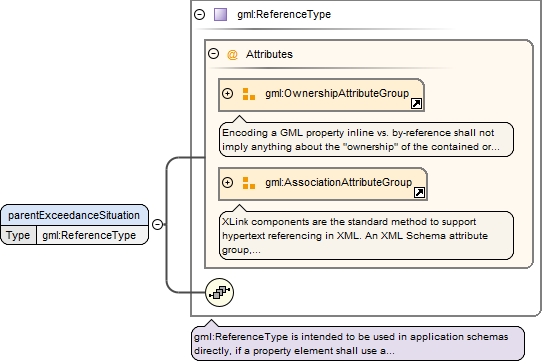Open the XLink components annotation note
This screenshot has height=364, width=543.
(x=366, y=236)
